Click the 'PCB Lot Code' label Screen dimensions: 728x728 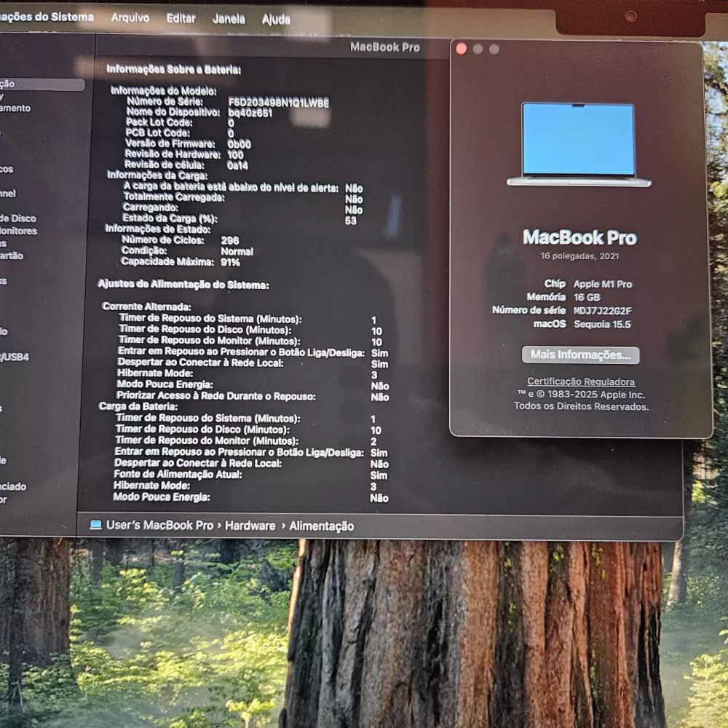tap(157, 132)
